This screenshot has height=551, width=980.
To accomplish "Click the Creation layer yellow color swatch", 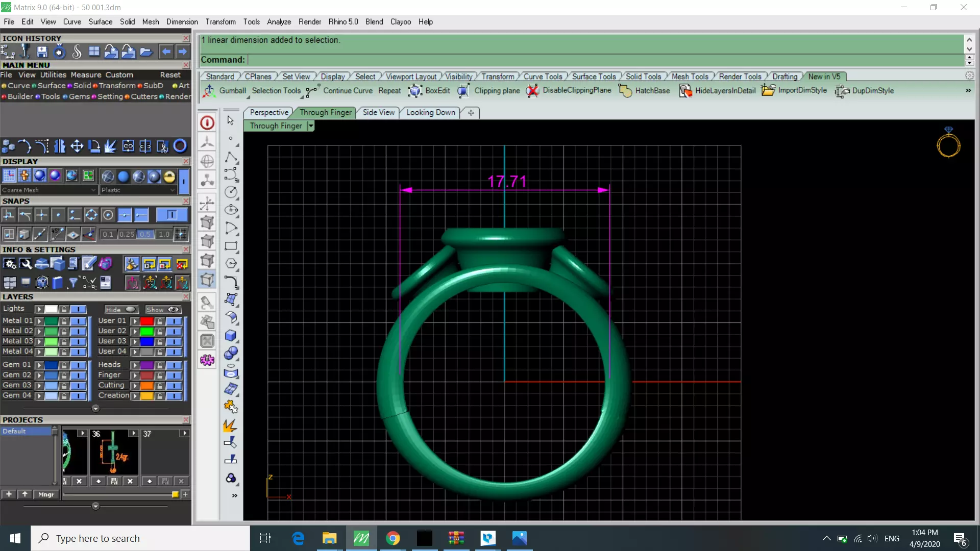I will 147,396.
